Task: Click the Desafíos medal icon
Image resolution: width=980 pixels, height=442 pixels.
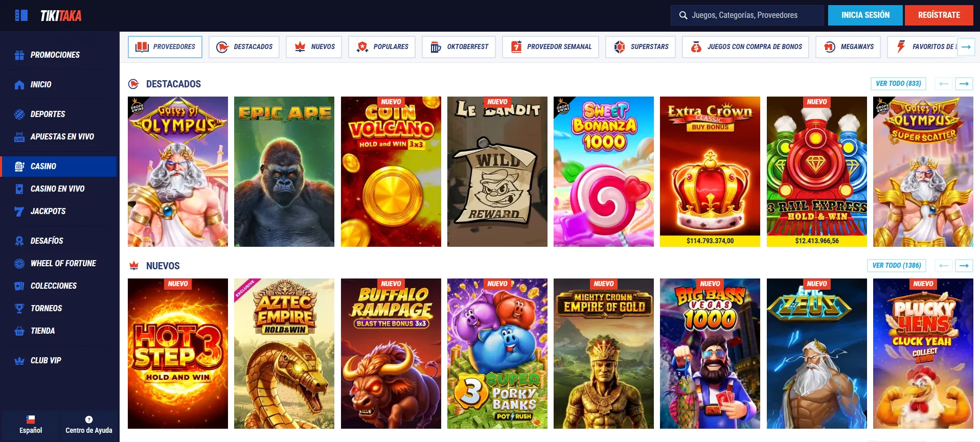Action: click(x=19, y=241)
